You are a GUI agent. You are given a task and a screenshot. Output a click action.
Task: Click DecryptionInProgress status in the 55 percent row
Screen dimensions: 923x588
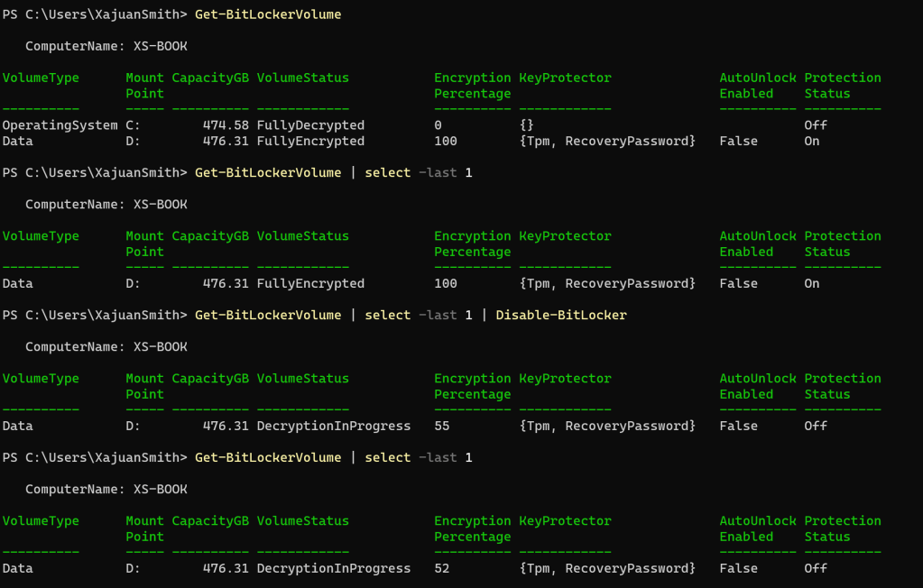tap(333, 426)
